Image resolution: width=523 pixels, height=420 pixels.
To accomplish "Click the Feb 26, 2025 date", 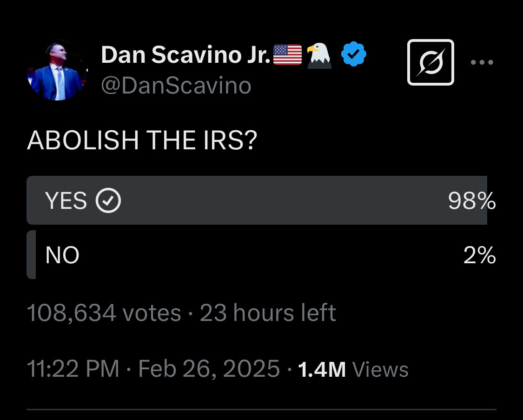I will point(209,369).
